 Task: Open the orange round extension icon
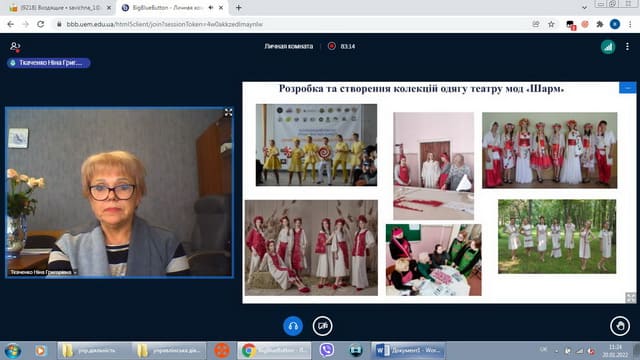click(585, 24)
